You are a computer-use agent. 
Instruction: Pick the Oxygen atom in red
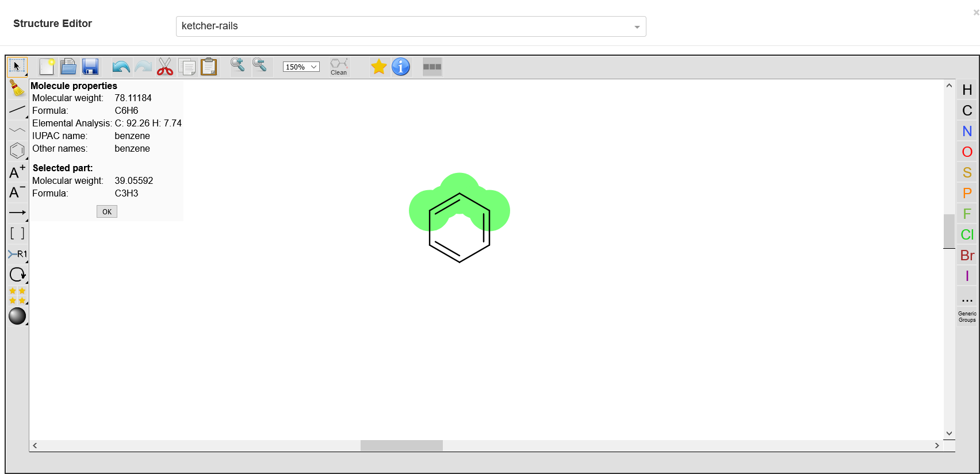pos(967,152)
